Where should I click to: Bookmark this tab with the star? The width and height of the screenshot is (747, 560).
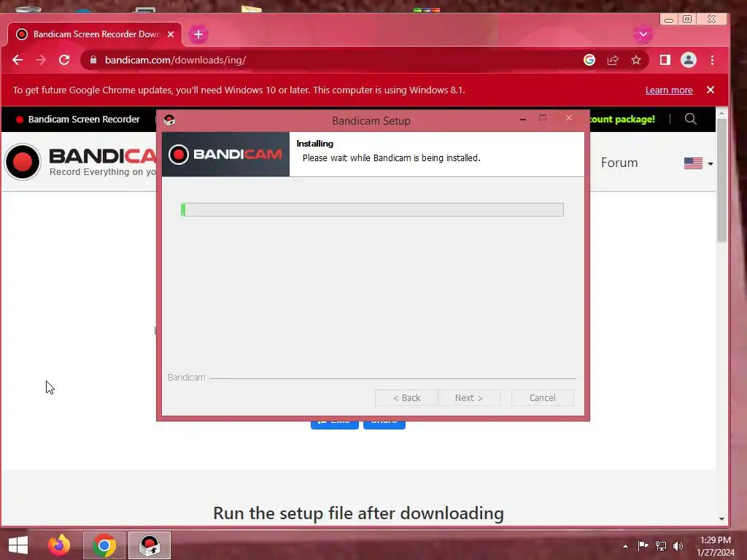pos(636,60)
